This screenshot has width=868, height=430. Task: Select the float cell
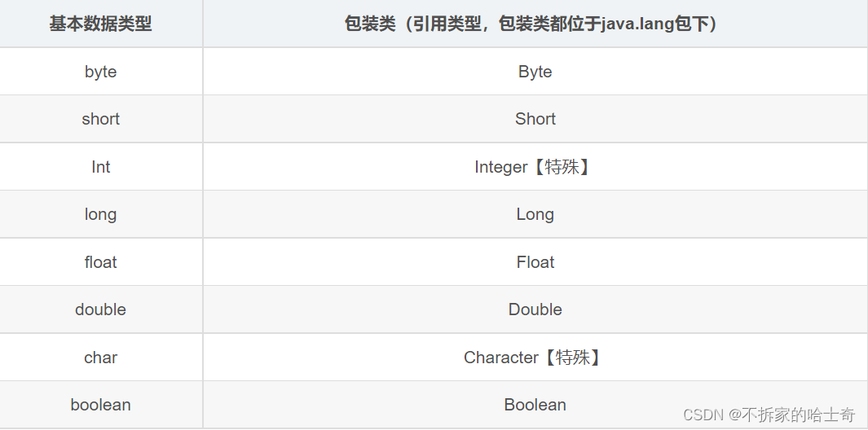tap(100, 262)
